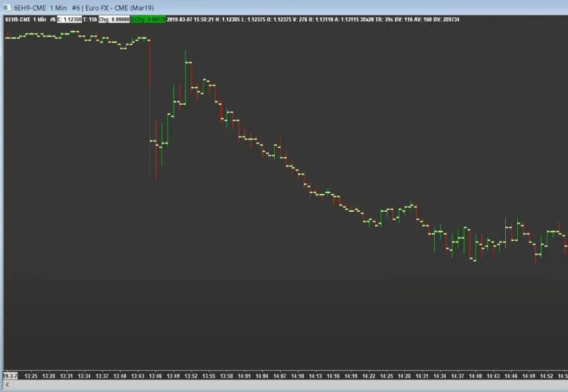The image size is (568, 392).
Task: Click the 14:01 time axis label
Action: (244, 376)
